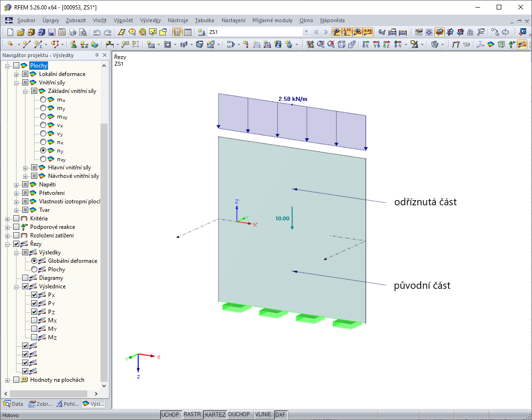Switch to the Data navigator tab

(x=13, y=403)
